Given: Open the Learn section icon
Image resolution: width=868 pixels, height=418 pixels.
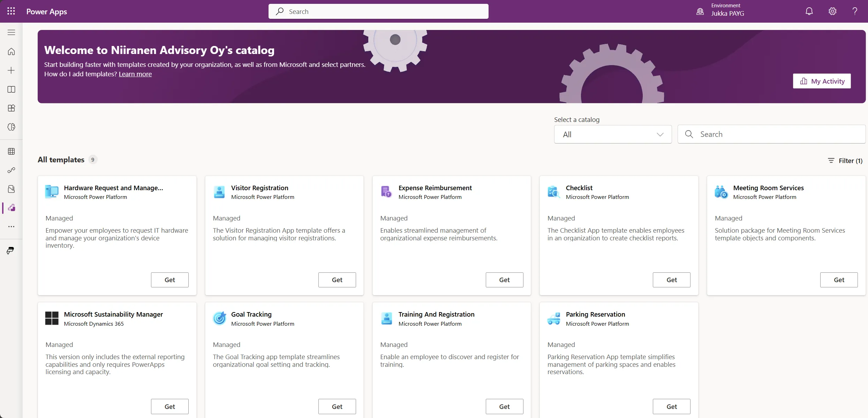Looking at the screenshot, I should (11, 90).
